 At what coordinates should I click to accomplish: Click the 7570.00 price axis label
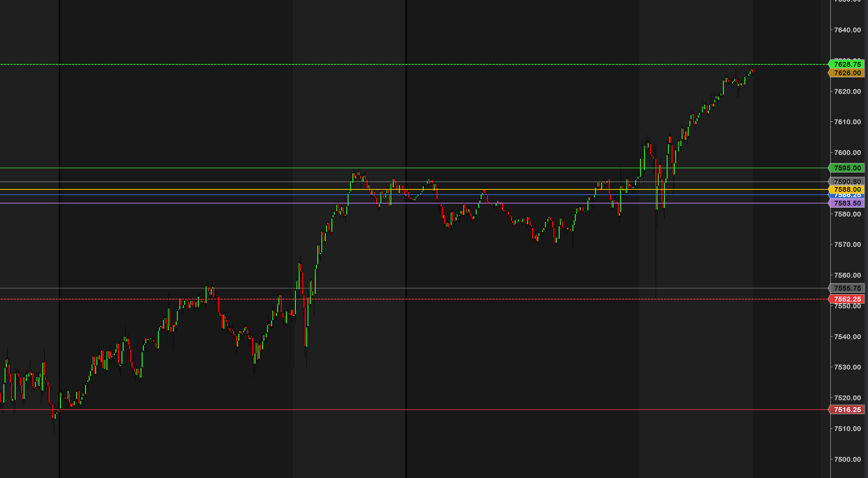[847, 244]
